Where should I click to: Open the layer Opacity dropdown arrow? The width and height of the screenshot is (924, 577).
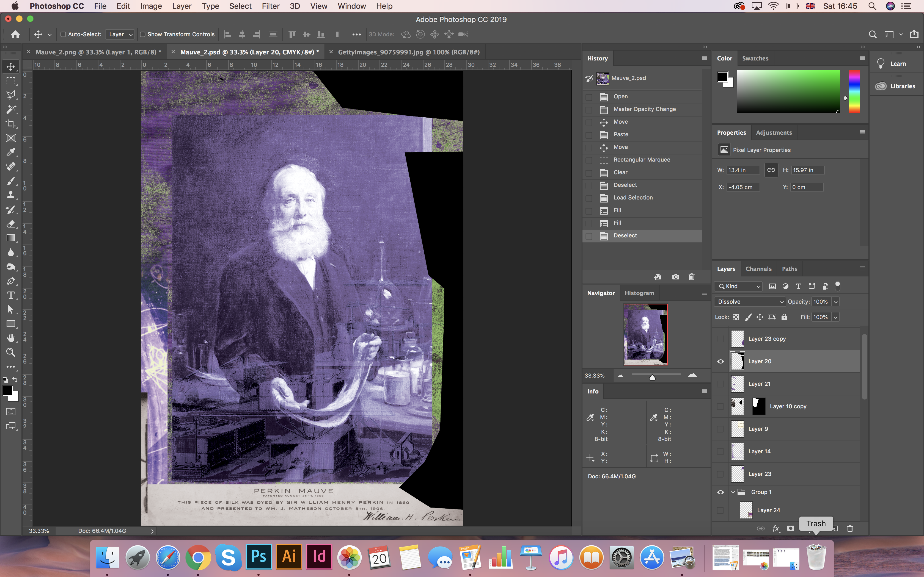coord(836,302)
